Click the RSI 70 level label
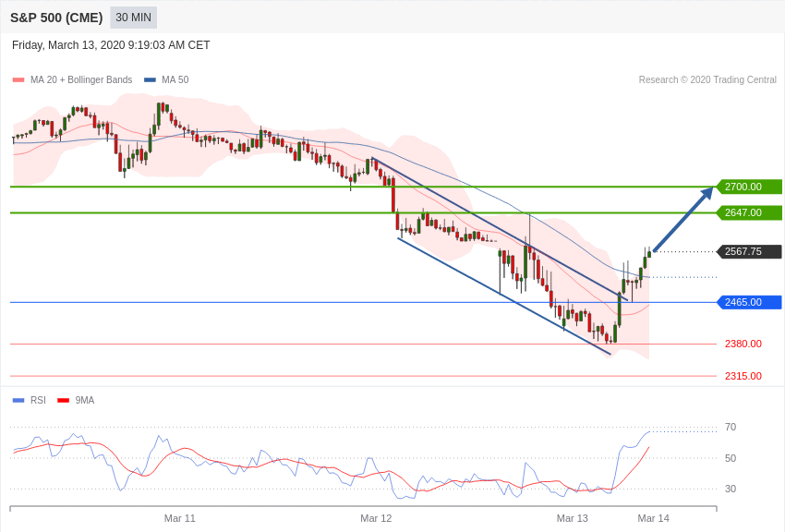 tap(731, 427)
